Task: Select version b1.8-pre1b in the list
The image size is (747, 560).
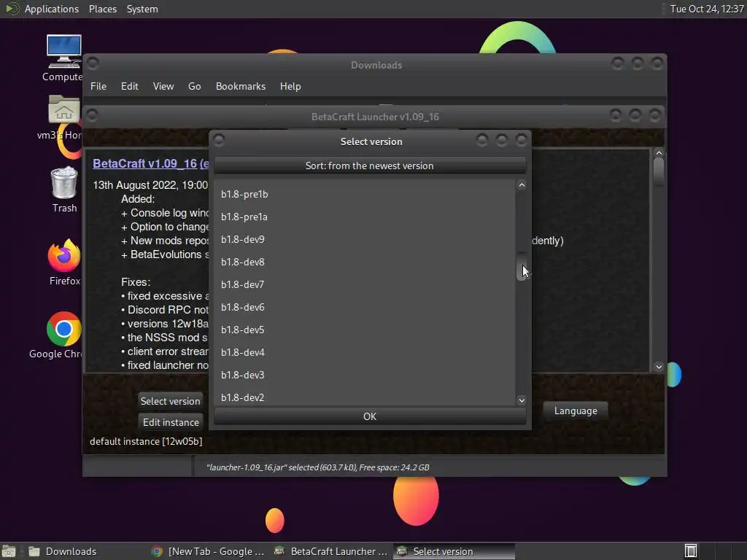Action: pos(365,194)
